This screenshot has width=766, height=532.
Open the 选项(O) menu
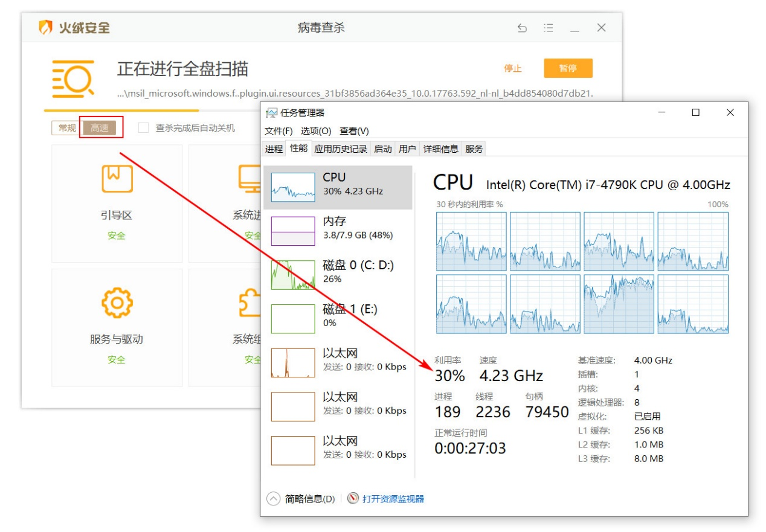tap(316, 131)
